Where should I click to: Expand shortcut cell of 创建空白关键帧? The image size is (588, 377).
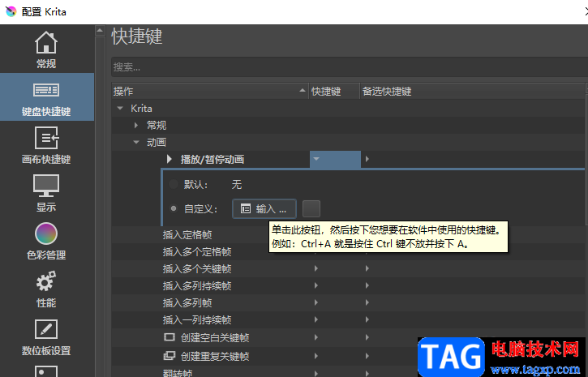[316, 337]
